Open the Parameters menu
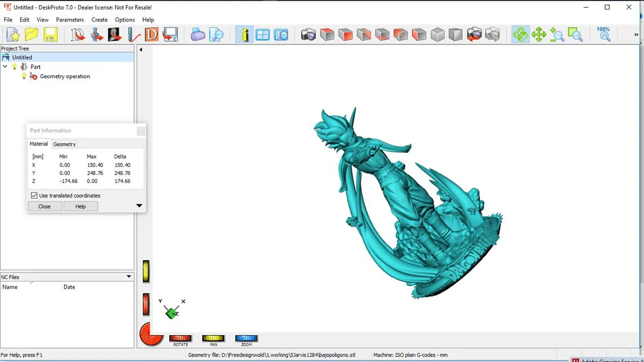Screen dimensions: 644x362 coord(70,20)
